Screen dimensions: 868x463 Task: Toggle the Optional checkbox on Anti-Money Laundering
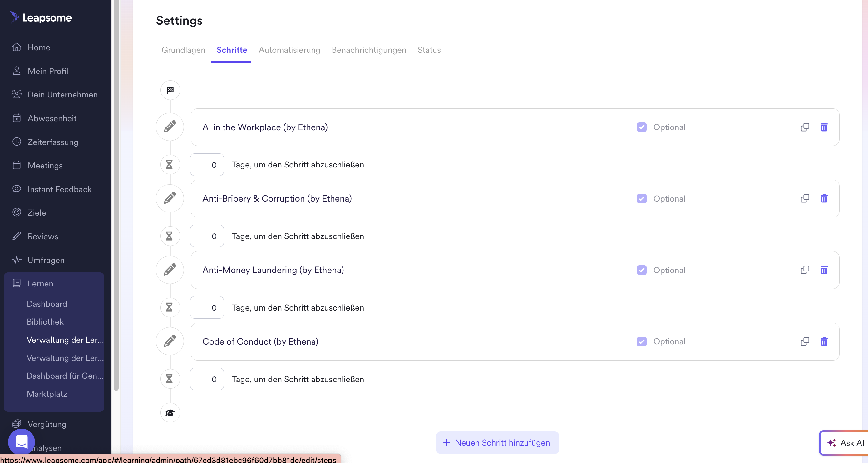click(x=642, y=270)
